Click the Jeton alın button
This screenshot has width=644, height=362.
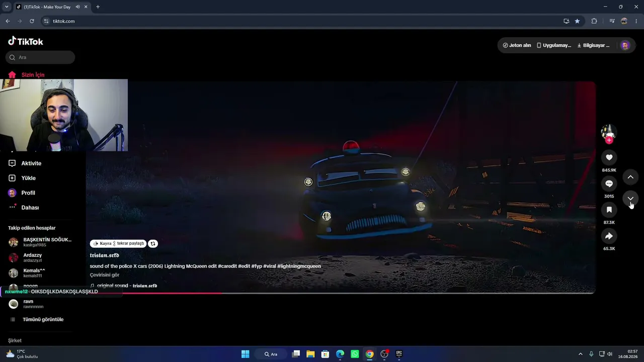coord(517,45)
